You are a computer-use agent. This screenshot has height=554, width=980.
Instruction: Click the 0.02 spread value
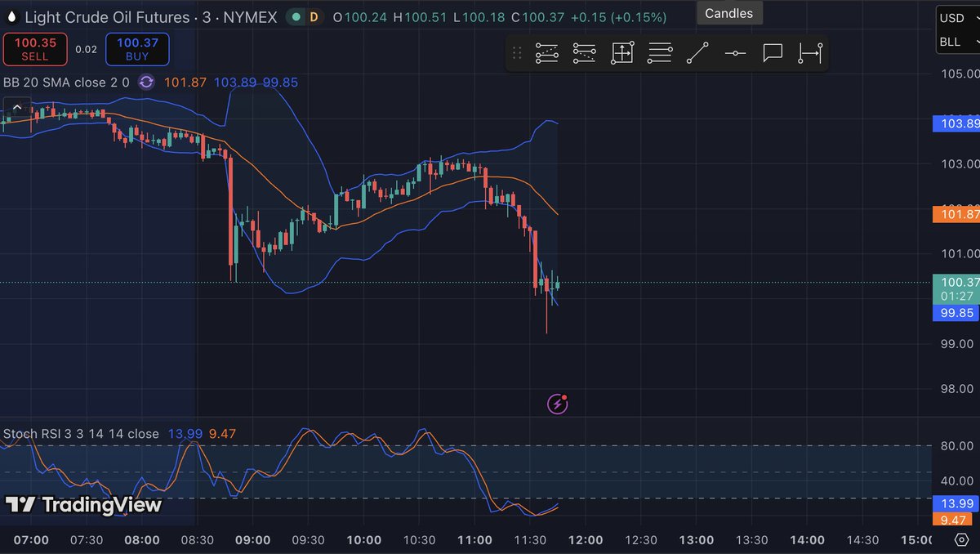pyautogui.click(x=86, y=49)
